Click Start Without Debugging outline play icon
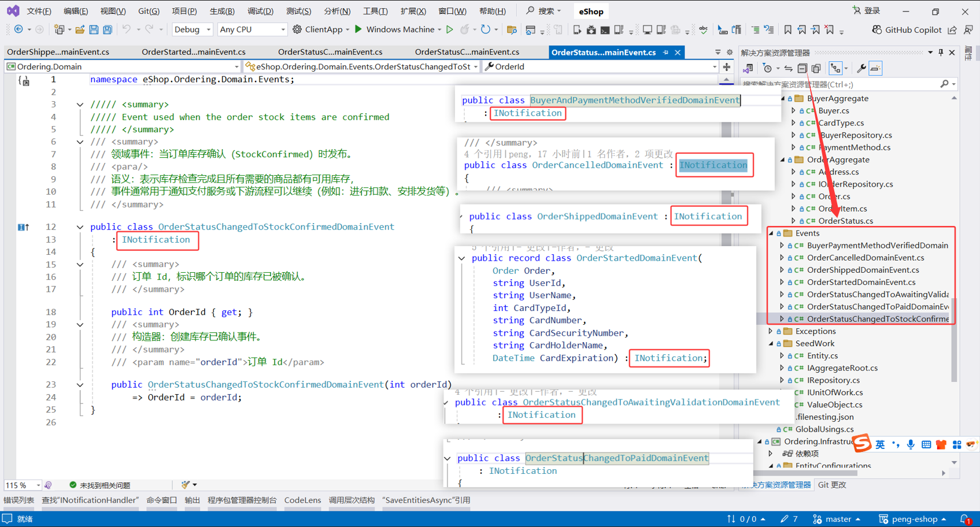The width and height of the screenshot is (980, 527). 450,29
